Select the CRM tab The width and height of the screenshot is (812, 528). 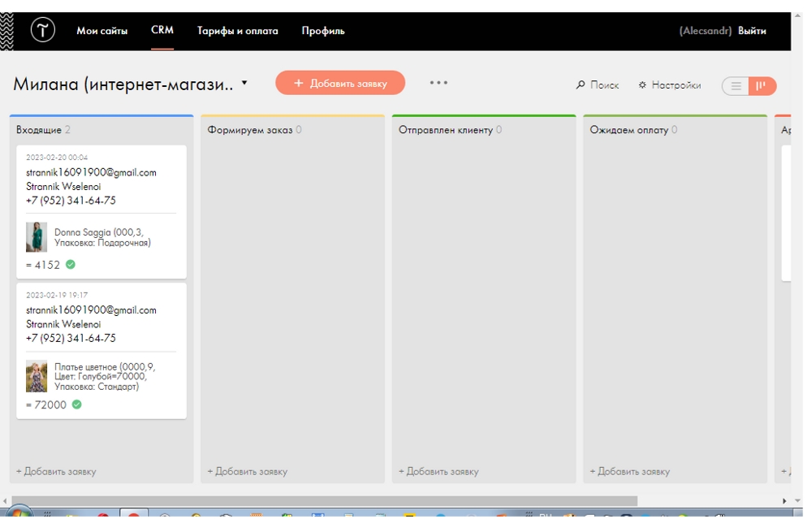[x=162, y=30]
